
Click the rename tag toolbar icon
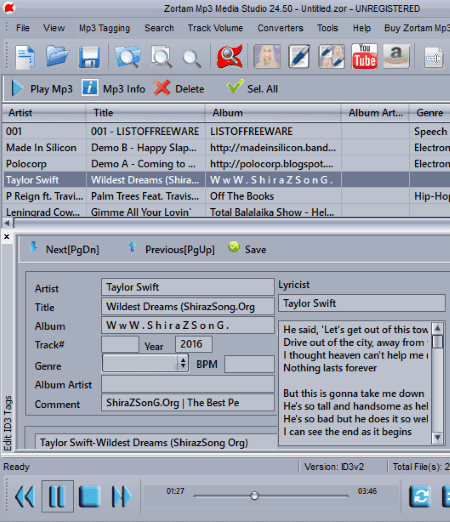(x=433, y=58)
